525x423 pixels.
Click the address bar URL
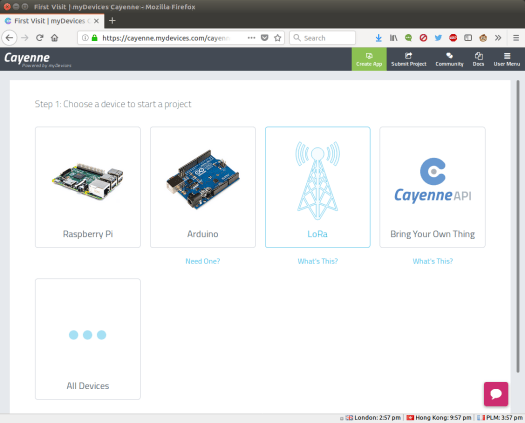coord(166,38)
